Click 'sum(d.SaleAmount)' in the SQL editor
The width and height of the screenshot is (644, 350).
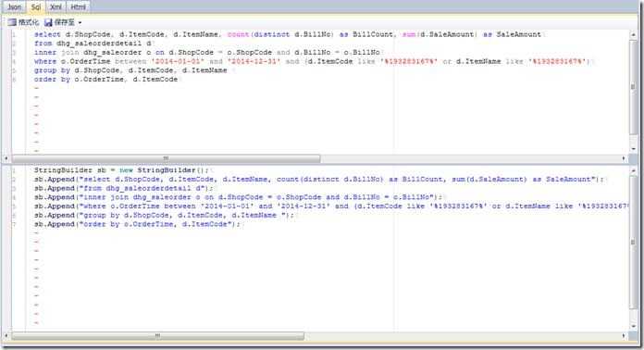pos(440,34)
